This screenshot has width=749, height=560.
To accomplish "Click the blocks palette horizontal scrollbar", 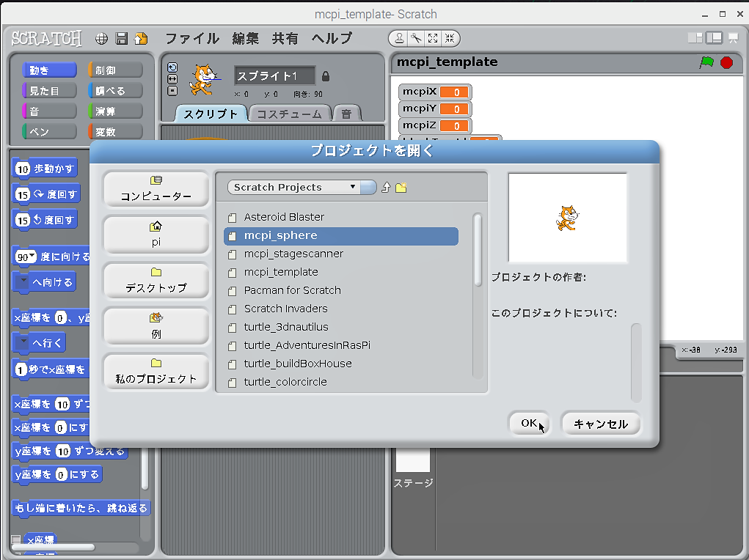I will click(54, 547).
